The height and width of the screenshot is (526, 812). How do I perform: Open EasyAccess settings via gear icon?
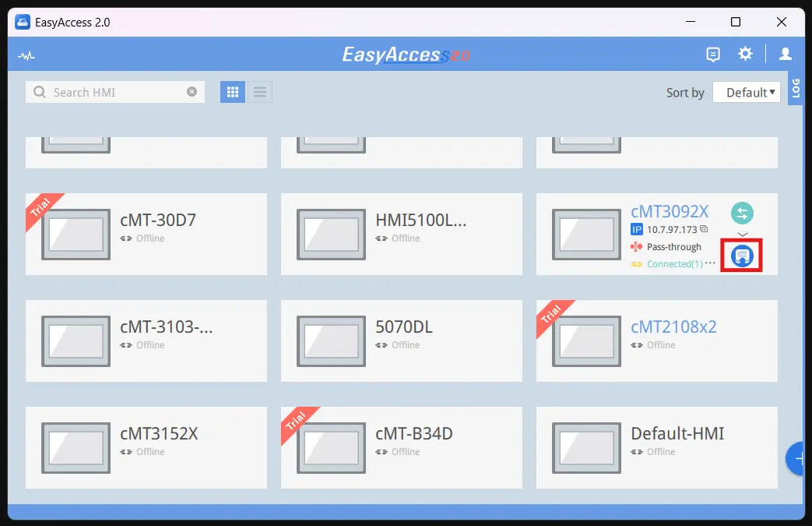pos(745,54)
